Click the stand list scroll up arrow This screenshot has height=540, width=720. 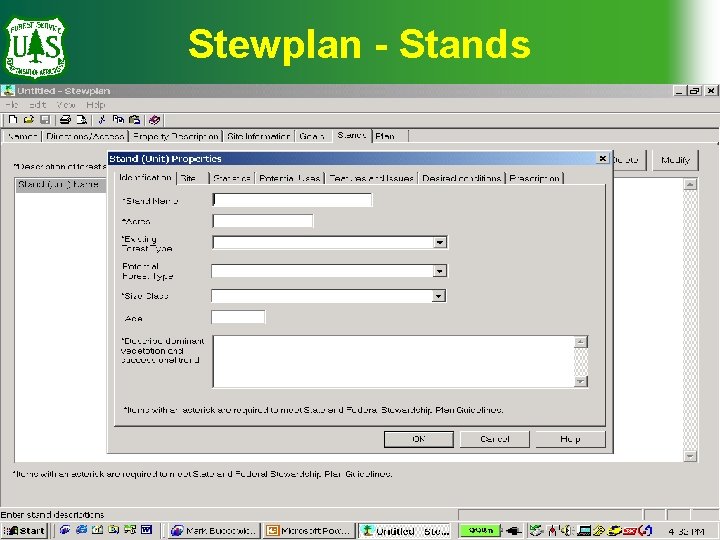[690, 185]
